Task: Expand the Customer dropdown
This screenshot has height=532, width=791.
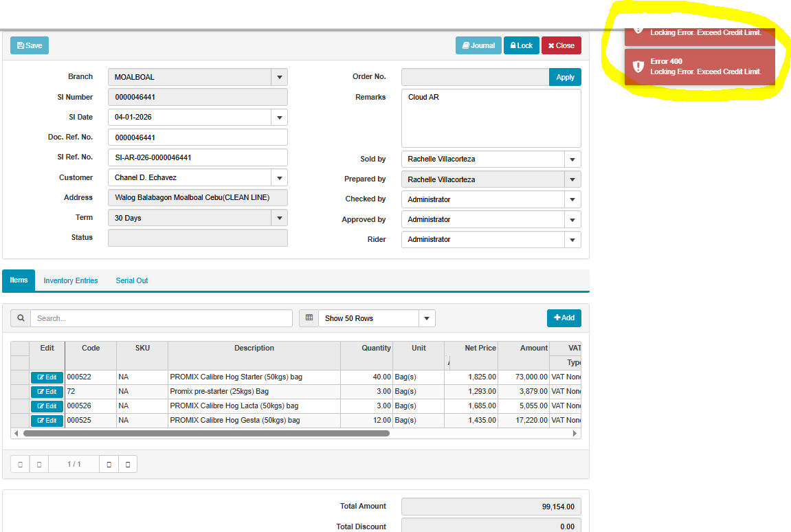Action: tap(279, 178)
